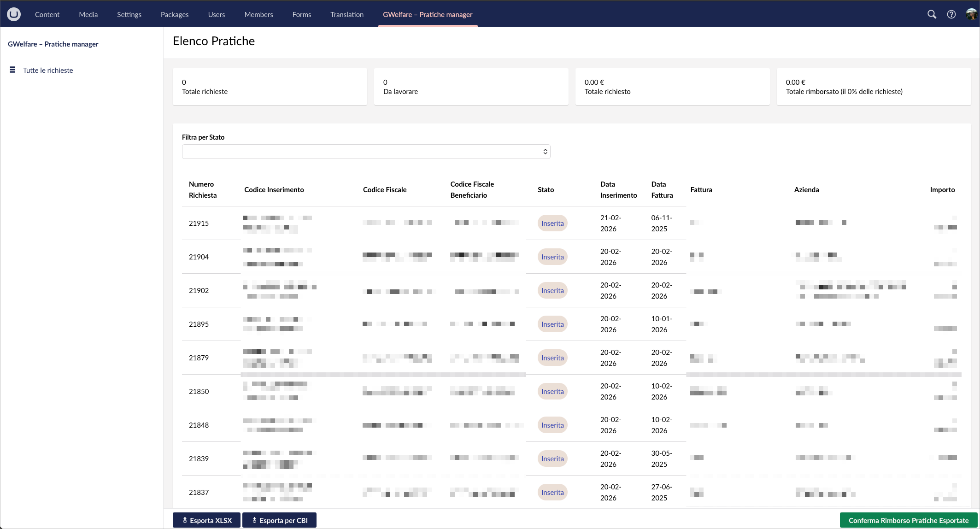Select Tutte le richieste in sidebar
Image resolution: width=980 pixels, height=529 pixels.
pyautogui.click(x=48, y=70)
